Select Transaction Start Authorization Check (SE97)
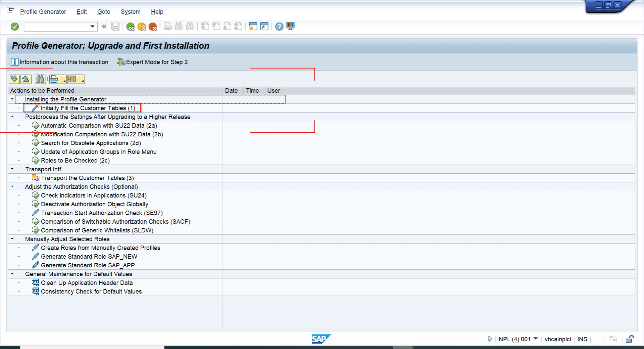 [x=102, y=213]
